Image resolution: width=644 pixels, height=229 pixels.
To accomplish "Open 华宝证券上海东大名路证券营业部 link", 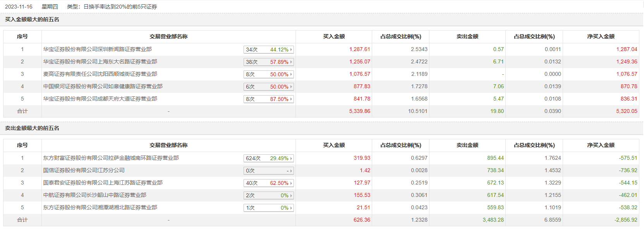I will [x=100, y=62].
